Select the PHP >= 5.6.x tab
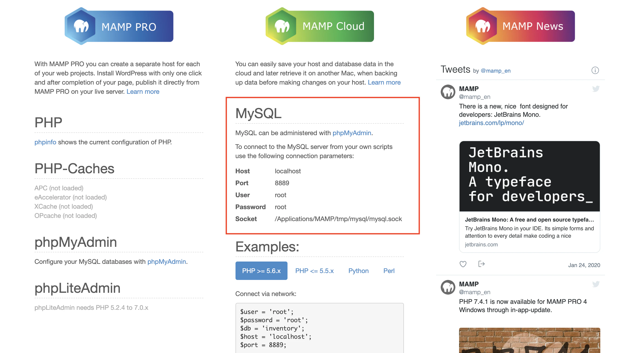This screenshot has height=353, width=644. pyautogui.click(x=261, y=271)
